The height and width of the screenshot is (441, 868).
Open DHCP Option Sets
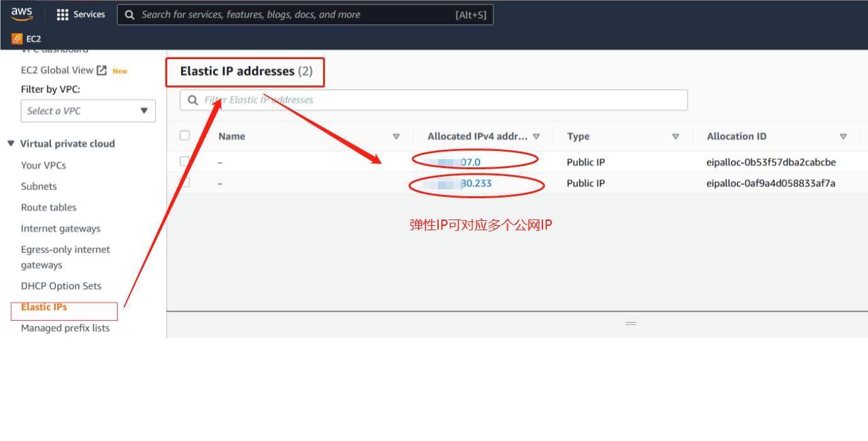(61, 286)
